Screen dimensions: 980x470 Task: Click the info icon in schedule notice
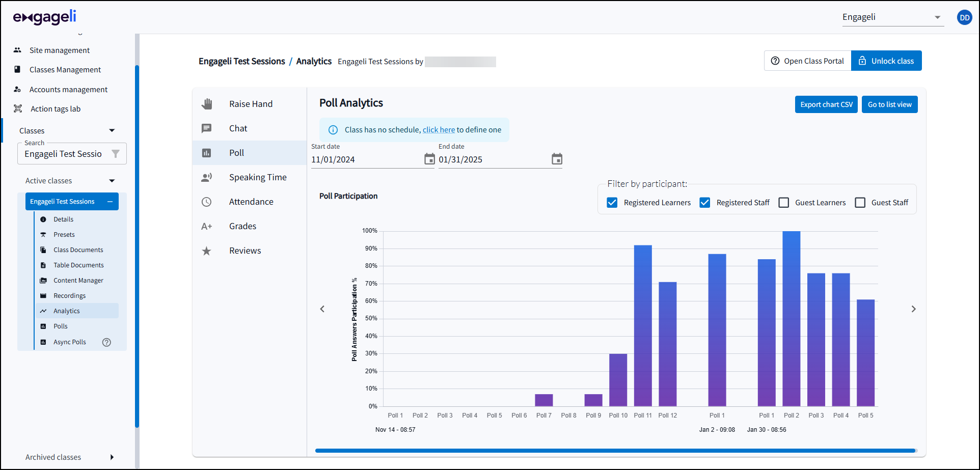click(x=333, y=130)
